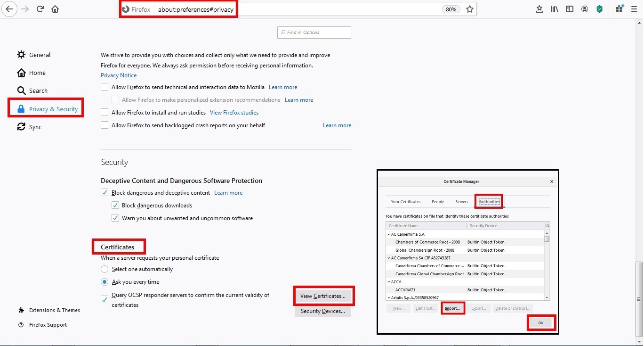Select Privacy & Security category
This screenshot has height=346, width=644.
click(47, 109)
